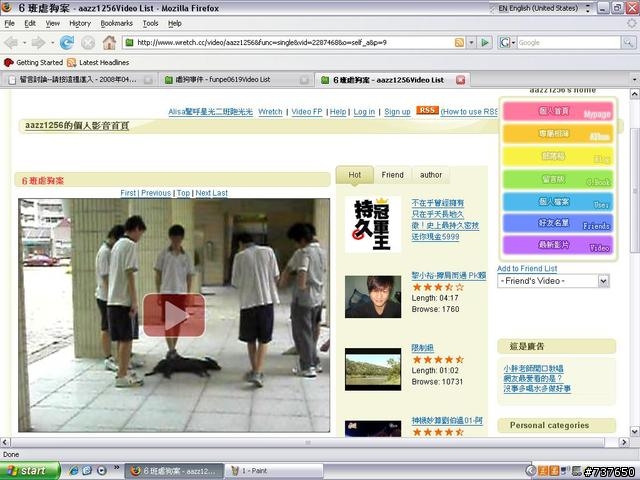Open the 持久冠軍王 ad thumbnail
Screen dimensions: 640x480
point(373,224)
